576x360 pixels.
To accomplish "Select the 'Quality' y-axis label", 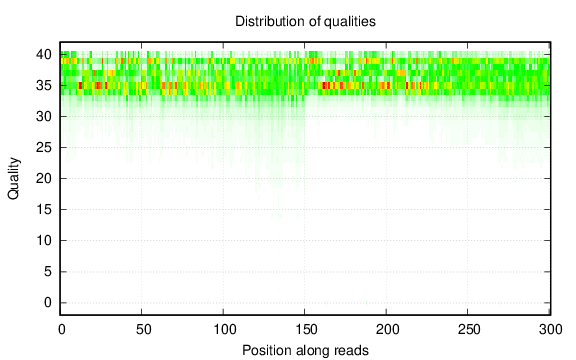I will [x=13, y=179].
